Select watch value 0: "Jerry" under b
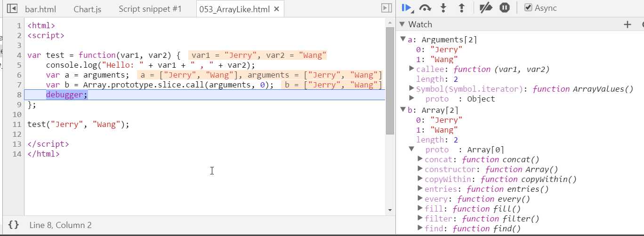The image size is (644, 236). (439, 120)
